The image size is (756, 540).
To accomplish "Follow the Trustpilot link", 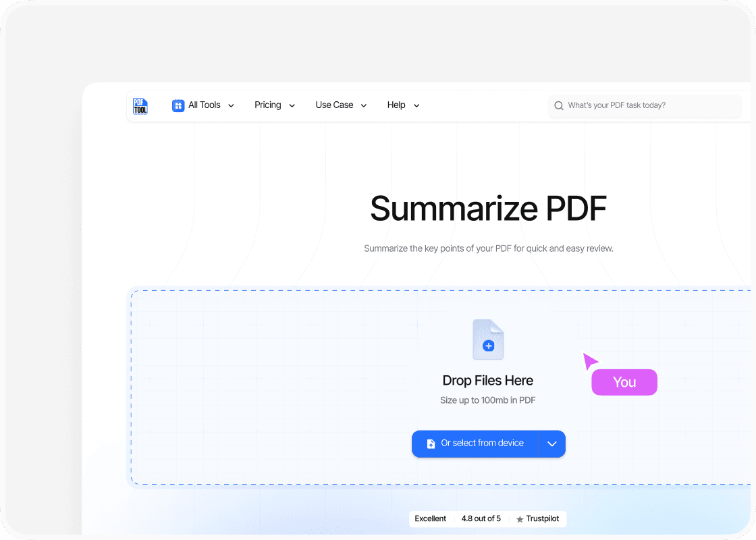I will pos(542,519).
